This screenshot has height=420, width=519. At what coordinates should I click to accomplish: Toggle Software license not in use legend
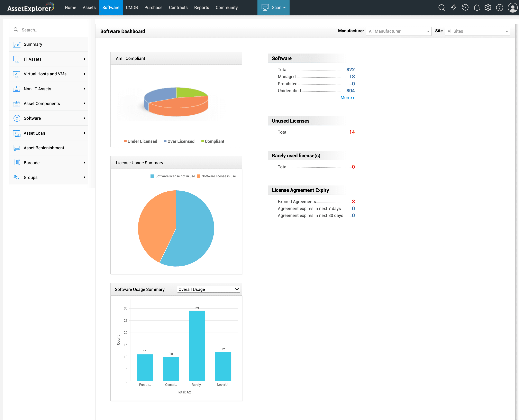click(x=173, y=176)
